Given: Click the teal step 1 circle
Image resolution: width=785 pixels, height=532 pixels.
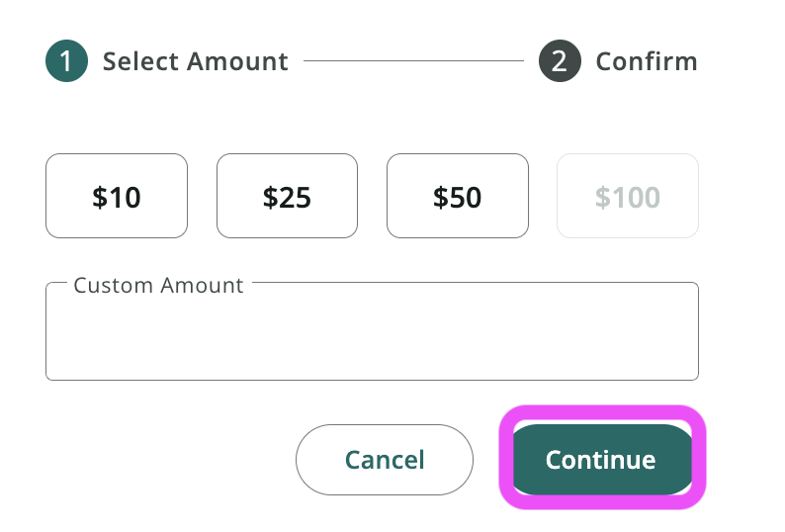Looking at the screenshot, I should pyautogui.click(x=66, y=61).
